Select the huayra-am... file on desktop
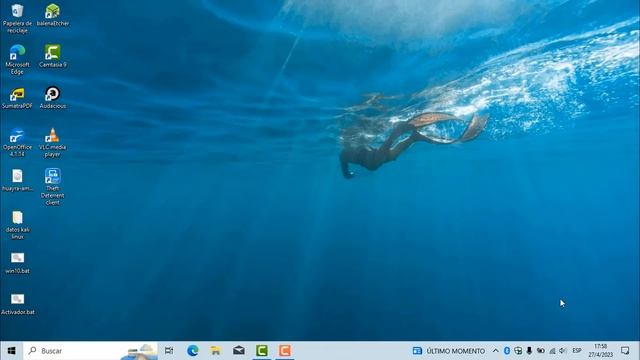Screen dimensions: 640x360 pyautogui.click(x=17, y=180)
